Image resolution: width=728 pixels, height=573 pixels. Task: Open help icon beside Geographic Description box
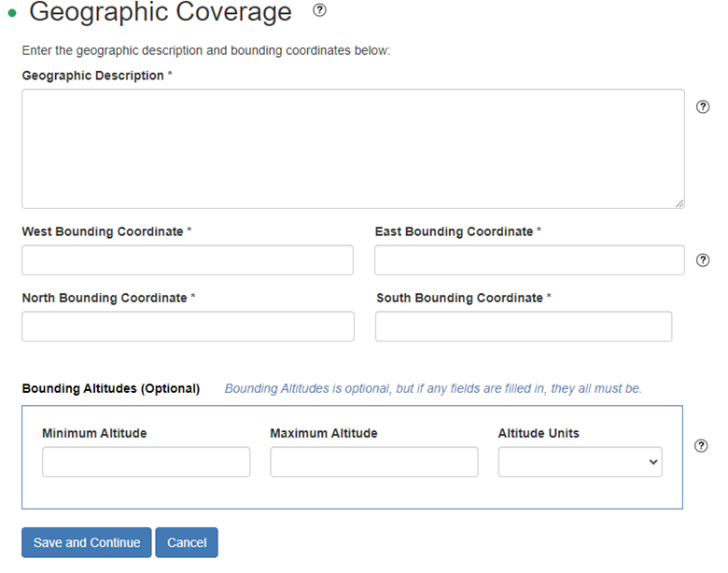pos(703,106)
